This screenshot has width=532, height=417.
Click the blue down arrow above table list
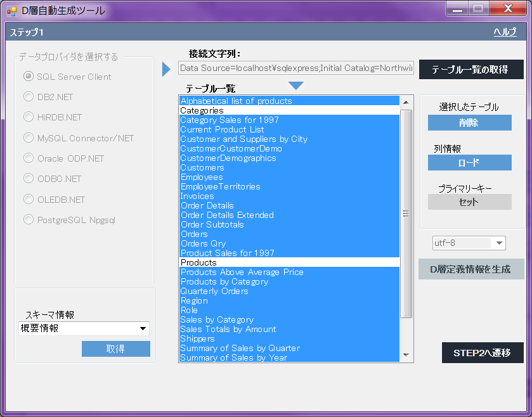click(296, 86)
